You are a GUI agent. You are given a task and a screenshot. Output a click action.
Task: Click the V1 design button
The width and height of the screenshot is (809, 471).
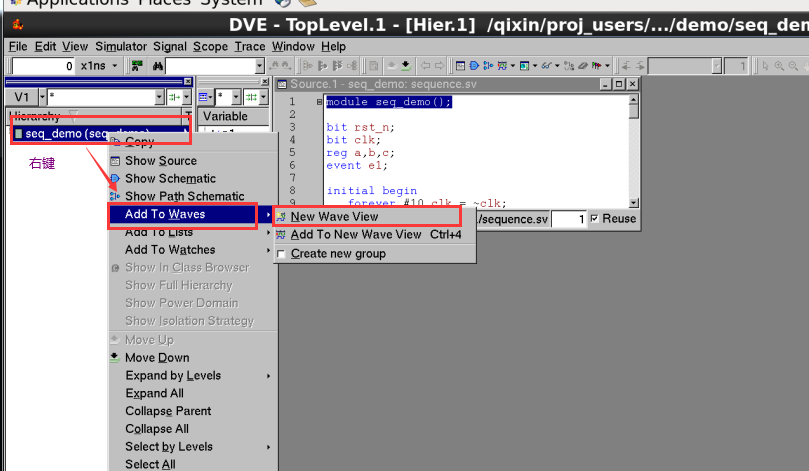click(x=22, y=97)
